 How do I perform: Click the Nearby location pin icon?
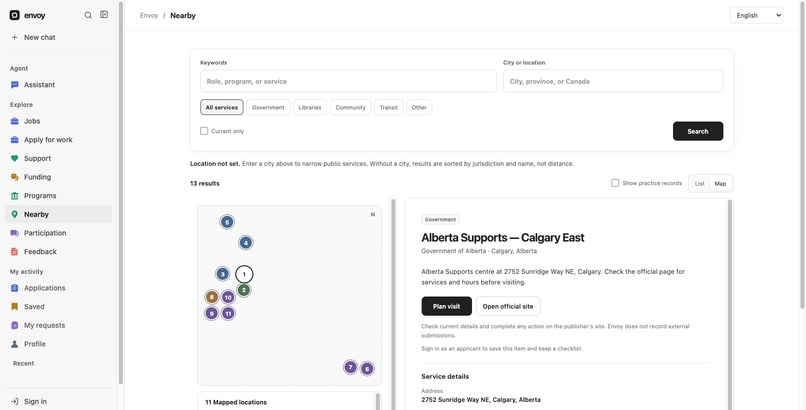click(14, 214)
